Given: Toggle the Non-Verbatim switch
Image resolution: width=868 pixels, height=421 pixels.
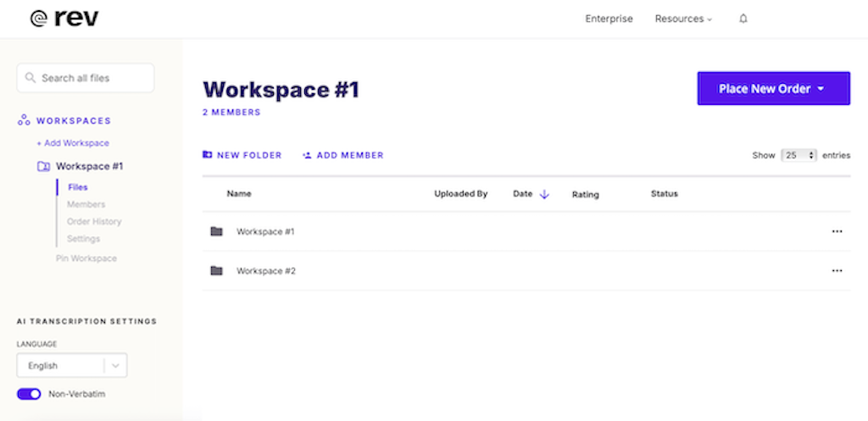Looking at the screenshot, I should click(29, 394).
